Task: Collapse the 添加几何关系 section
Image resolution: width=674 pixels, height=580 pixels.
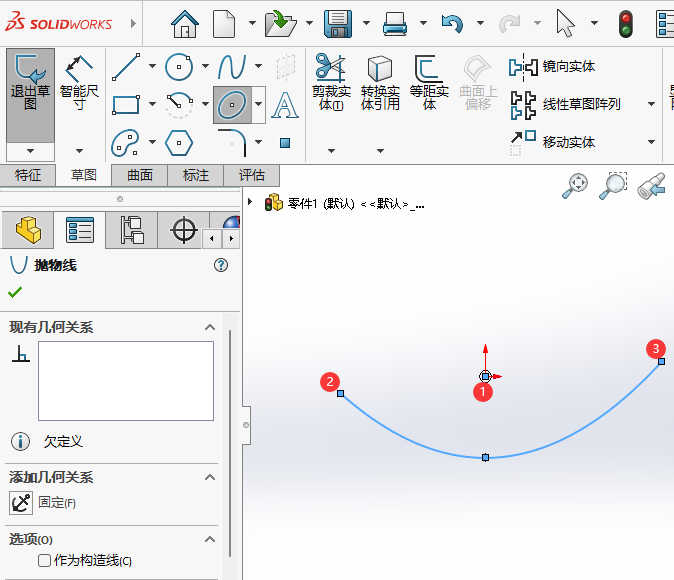Action: (210, 477)
